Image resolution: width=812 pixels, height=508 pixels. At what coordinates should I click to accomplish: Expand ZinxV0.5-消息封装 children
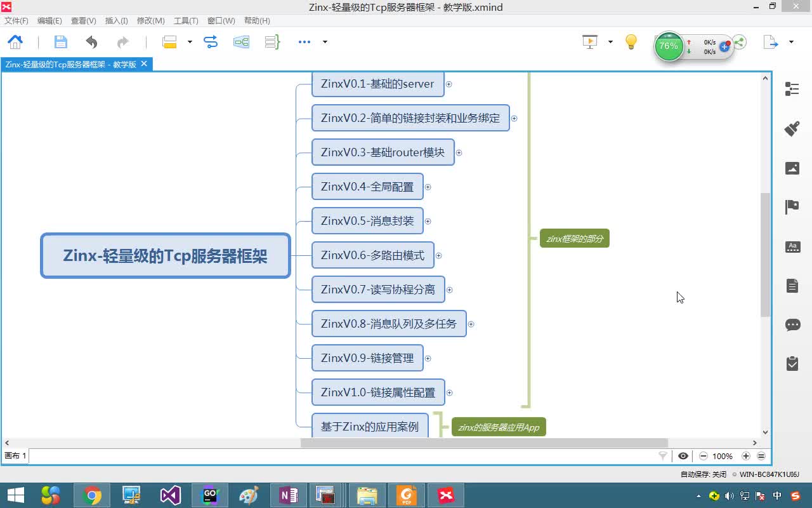pyautogui.click(x=428, y=221)
